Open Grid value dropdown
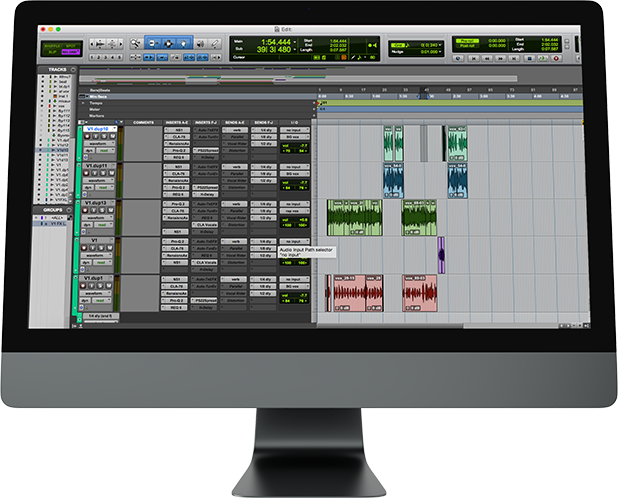 pyautogui.click(x=440, y=45)
